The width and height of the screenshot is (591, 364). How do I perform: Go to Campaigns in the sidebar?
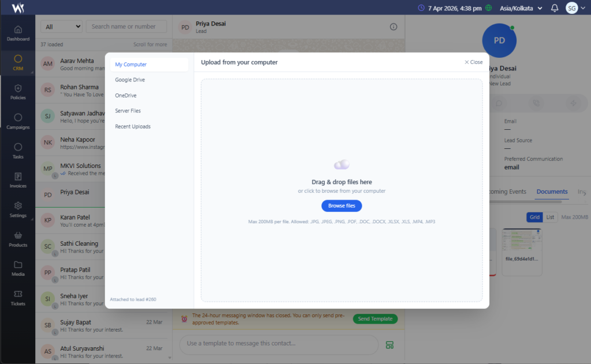tap(18, 122)
